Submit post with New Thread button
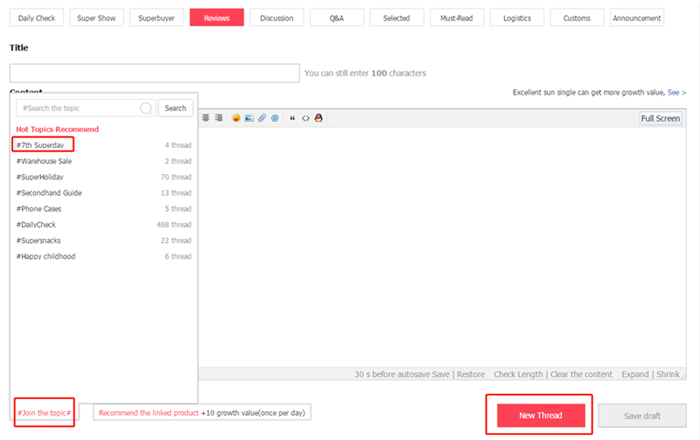Image resolution: width=700 pixels, height=440 pixels. (x=540, y=415)
